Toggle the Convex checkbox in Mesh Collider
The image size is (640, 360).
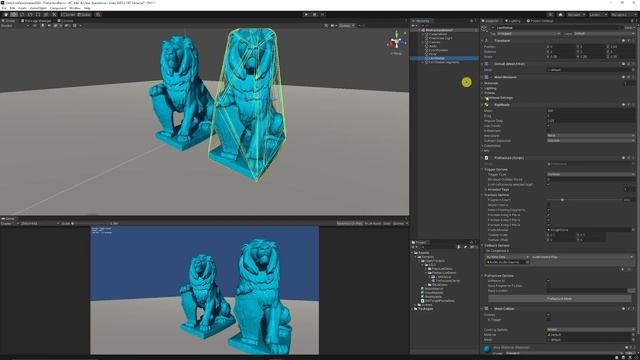[549, 315]
